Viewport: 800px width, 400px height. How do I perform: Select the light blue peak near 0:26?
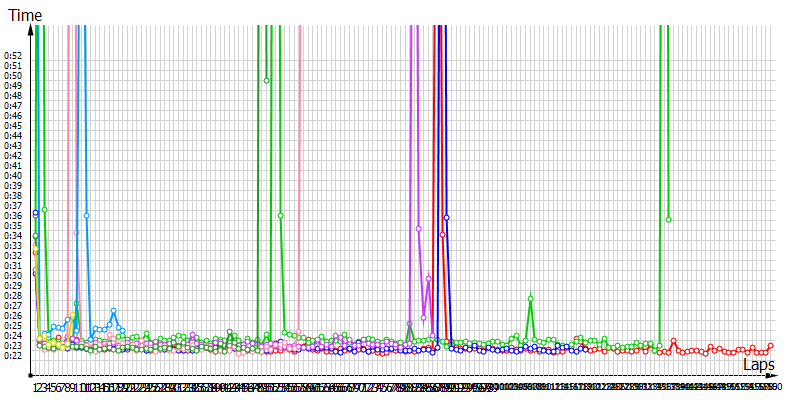pos(113,311)
